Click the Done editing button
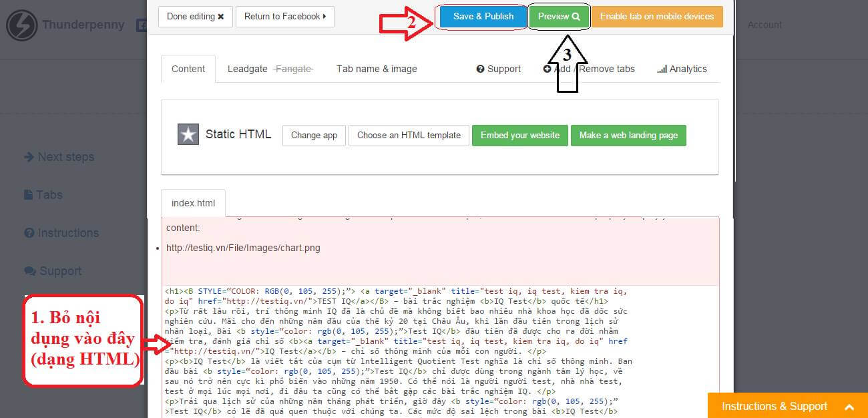868x418 pixels. (195, 16)
